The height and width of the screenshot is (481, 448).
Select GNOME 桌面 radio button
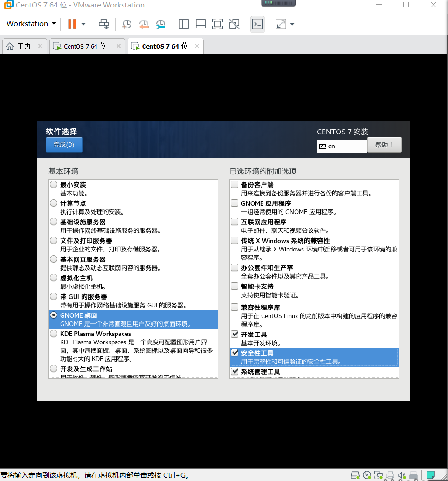(x=54, y=315)
